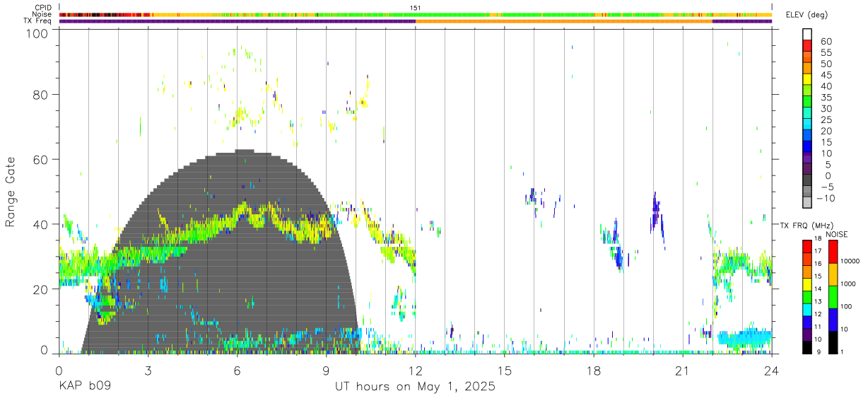Click the black 9–10 MHz TX FRQ swatch

(x=807, y=346)
